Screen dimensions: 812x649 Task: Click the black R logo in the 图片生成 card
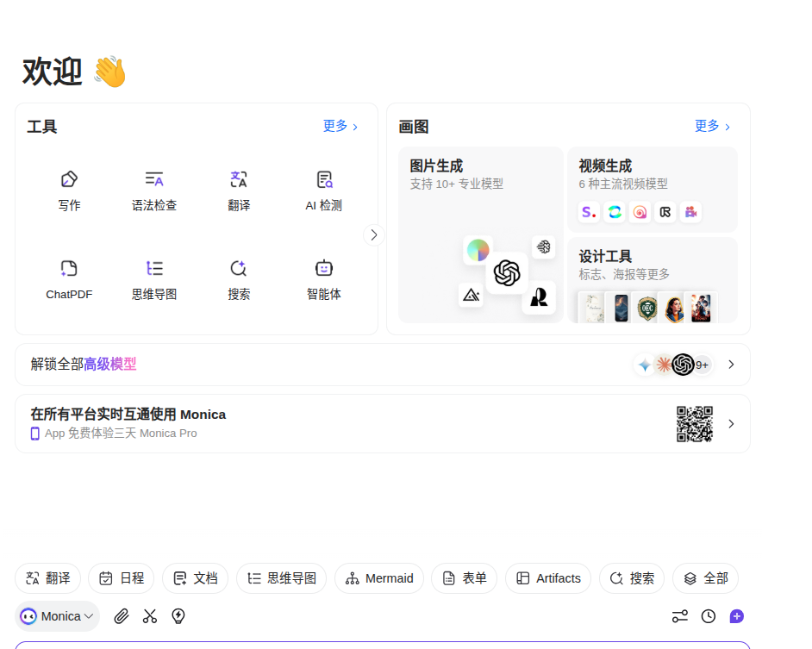tap(539, 297)
